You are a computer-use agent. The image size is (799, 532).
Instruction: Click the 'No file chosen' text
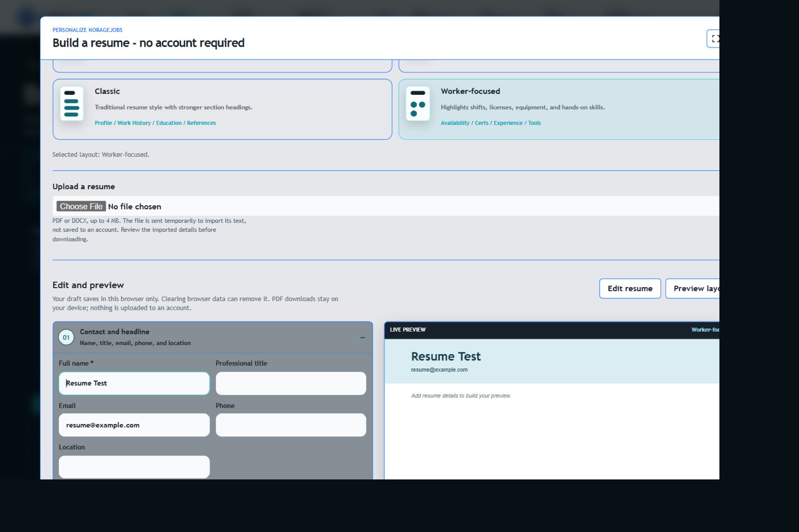(134, 207)
